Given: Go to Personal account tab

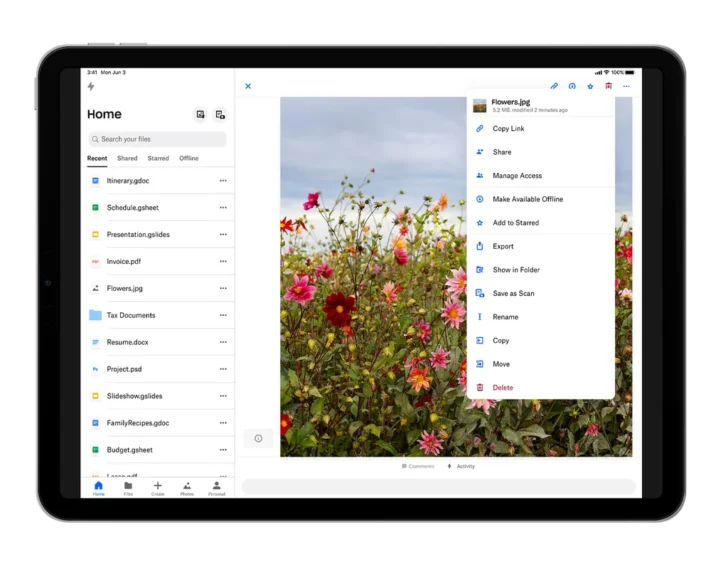Looking at the screenshot, I should click(x=217, y=489).
